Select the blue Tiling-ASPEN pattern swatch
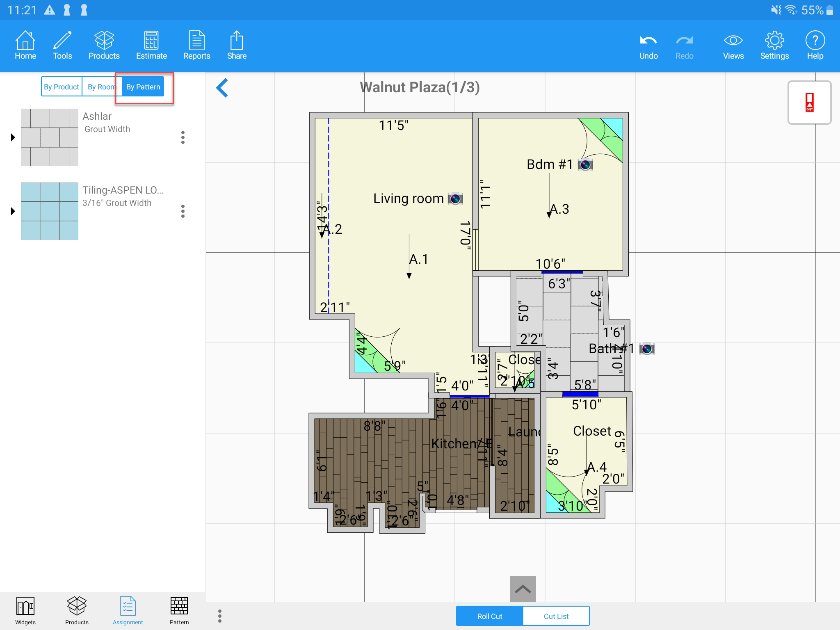Image resolution: width=840 pixels, height=630 pixels. (50, 211)
